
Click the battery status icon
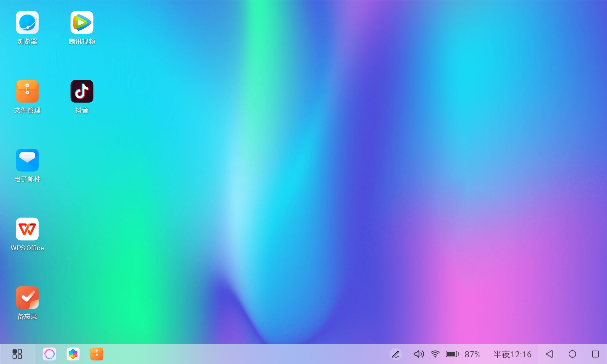(452, 354)
